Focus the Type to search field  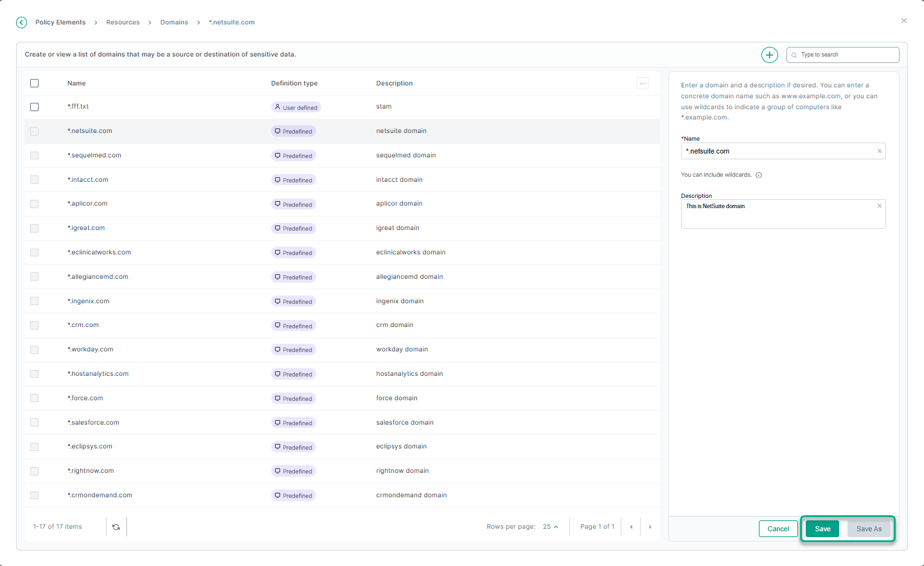[847, 55]
